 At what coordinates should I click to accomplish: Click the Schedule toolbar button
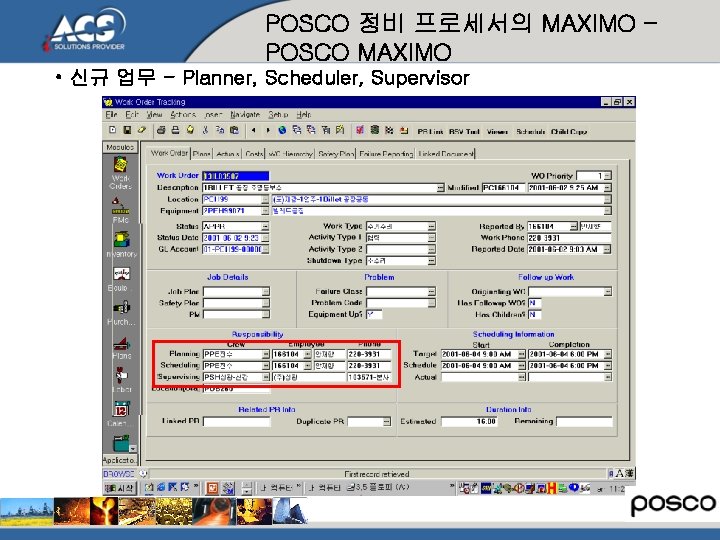pos(530,132)
